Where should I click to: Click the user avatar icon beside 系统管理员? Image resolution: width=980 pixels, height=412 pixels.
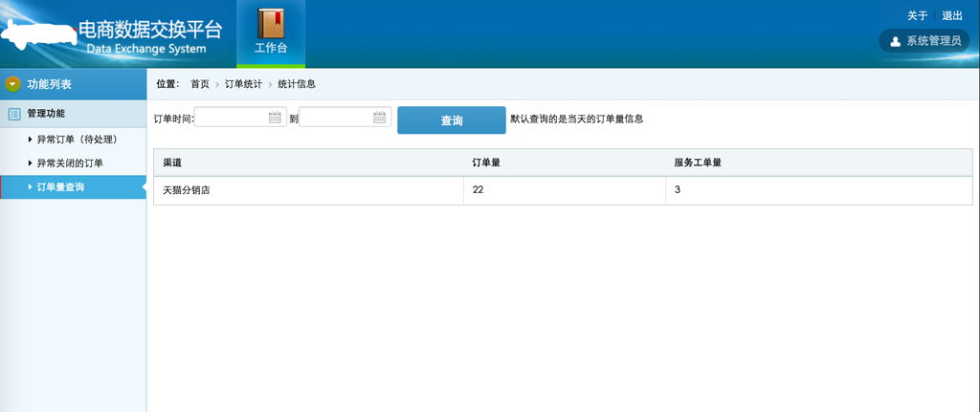pyautogui.click(x=895, y=41)
